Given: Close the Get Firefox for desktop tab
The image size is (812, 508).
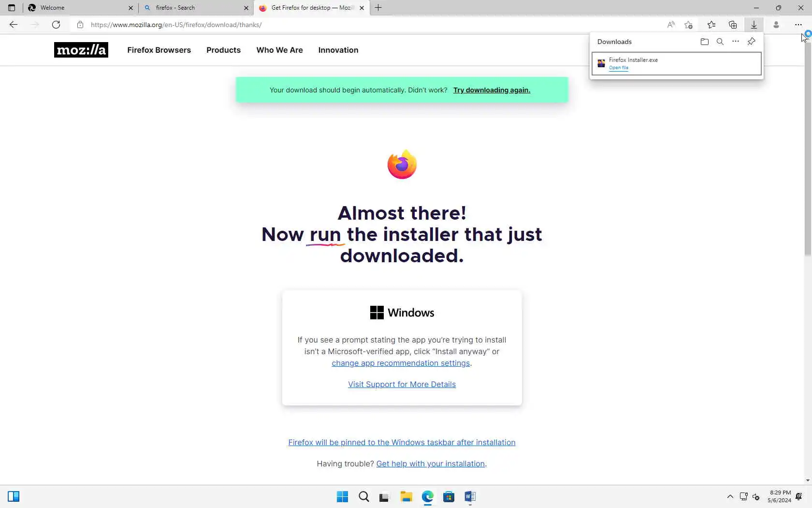Looking at the screenshot, I should [x=362, y=8].
